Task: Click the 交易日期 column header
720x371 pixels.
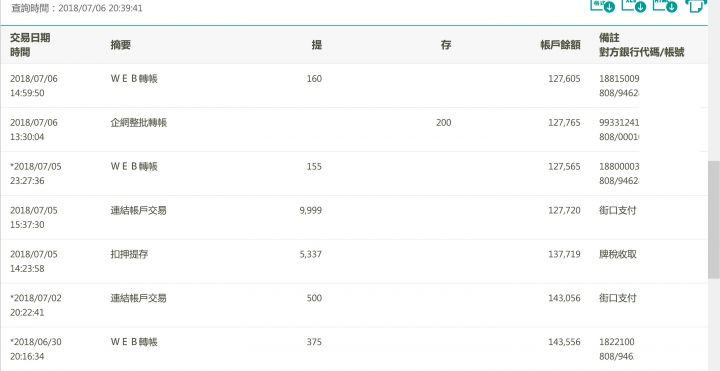Action: pos(30,38)
